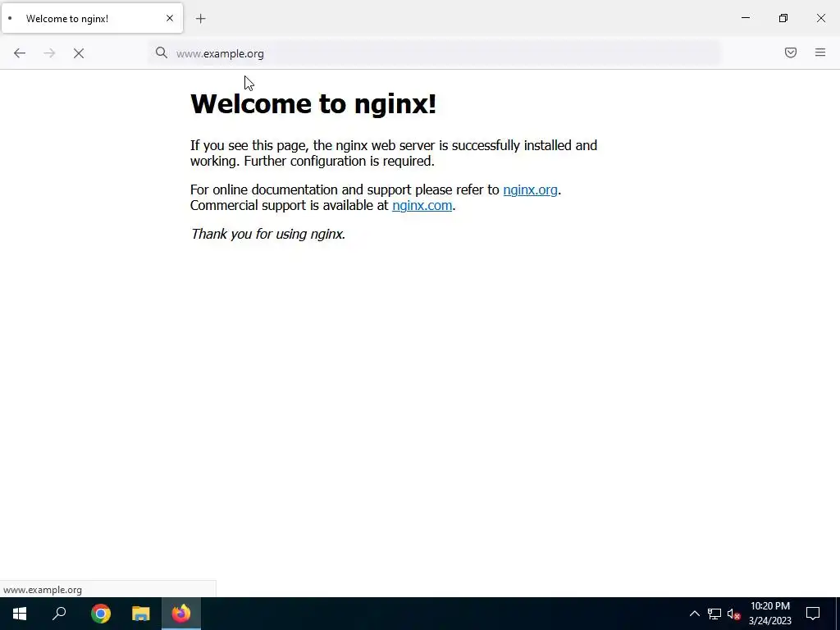
Task: Minimize the Firefox window
Action: [x=745, y=18]
